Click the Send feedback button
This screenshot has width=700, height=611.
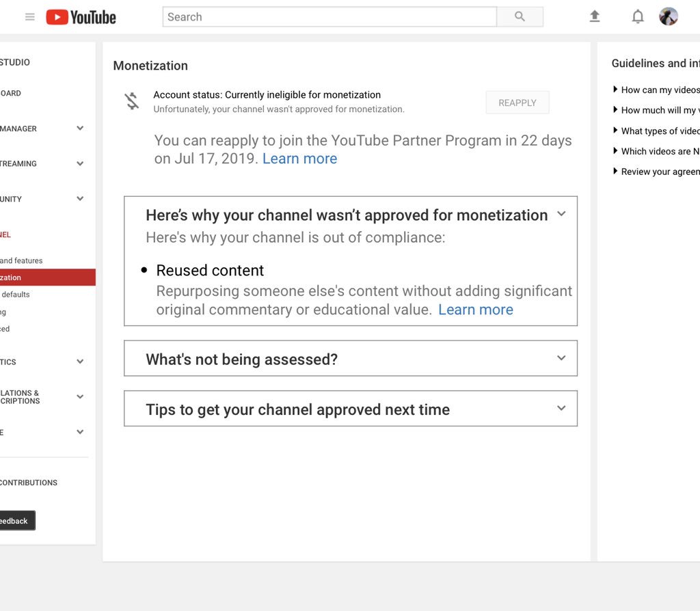[17, 520]
